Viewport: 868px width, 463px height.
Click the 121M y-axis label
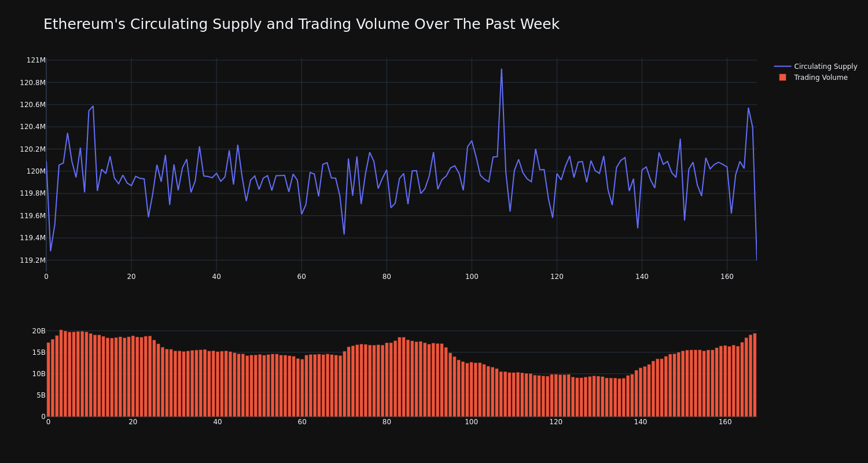pos(36,60)
